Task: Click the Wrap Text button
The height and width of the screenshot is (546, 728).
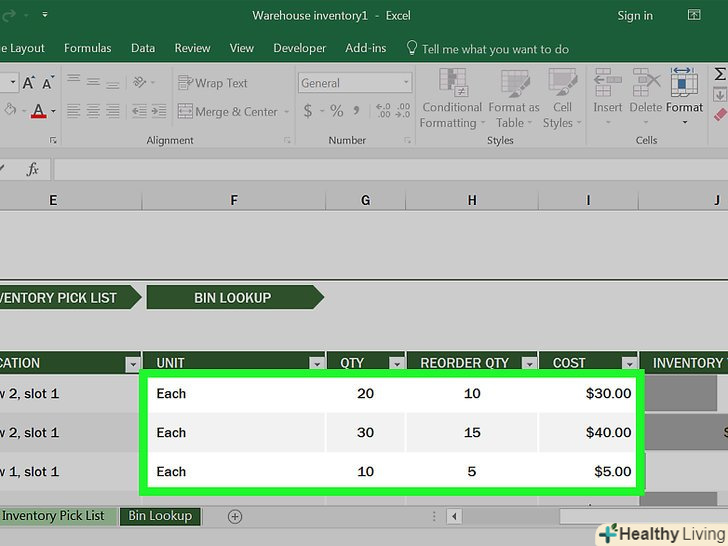Action: (213, 83)
